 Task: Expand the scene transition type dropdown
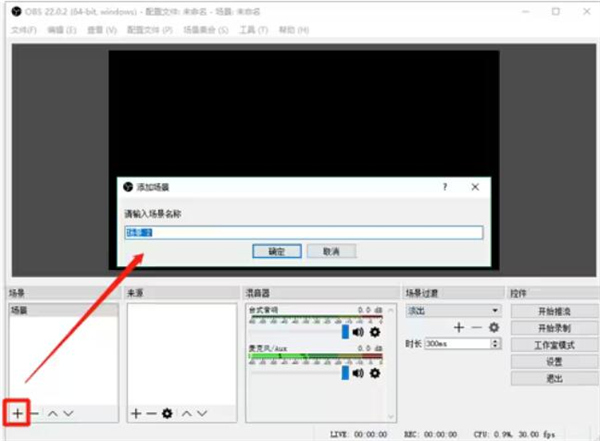494,311
